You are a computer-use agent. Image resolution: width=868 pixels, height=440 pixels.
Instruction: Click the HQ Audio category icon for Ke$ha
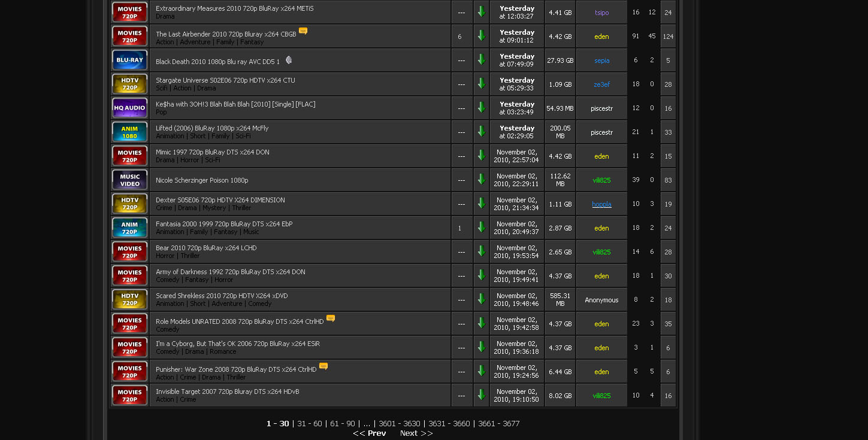129,108
